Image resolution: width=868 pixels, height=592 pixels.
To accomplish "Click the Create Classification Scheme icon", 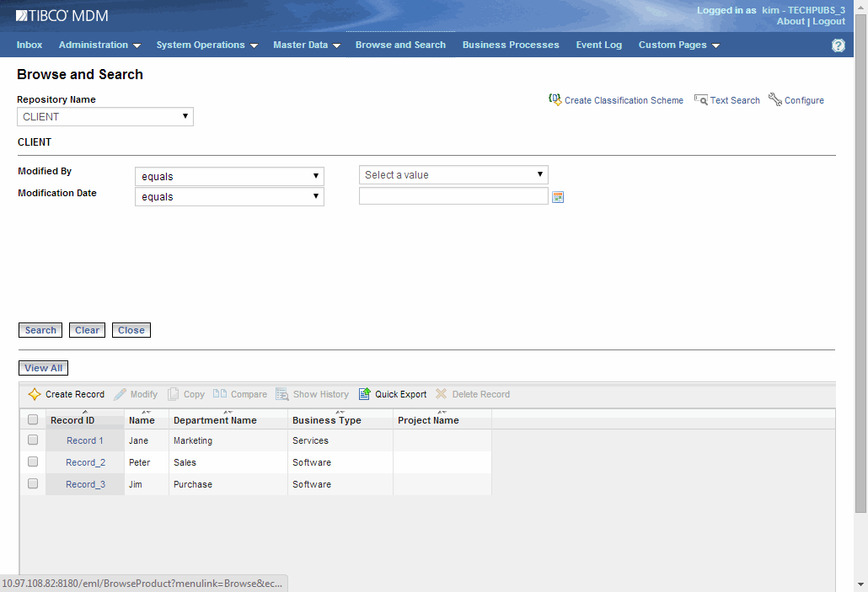I will coord(555,99).
